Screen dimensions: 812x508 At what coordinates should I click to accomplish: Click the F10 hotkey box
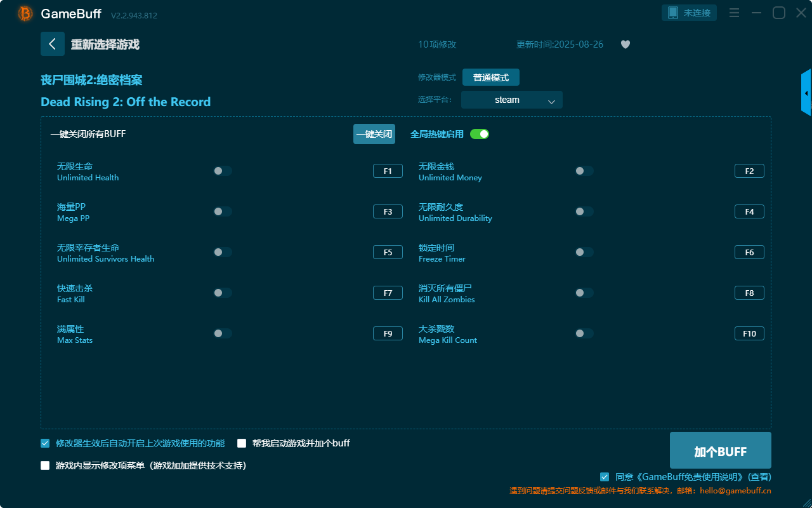(749, 333)
